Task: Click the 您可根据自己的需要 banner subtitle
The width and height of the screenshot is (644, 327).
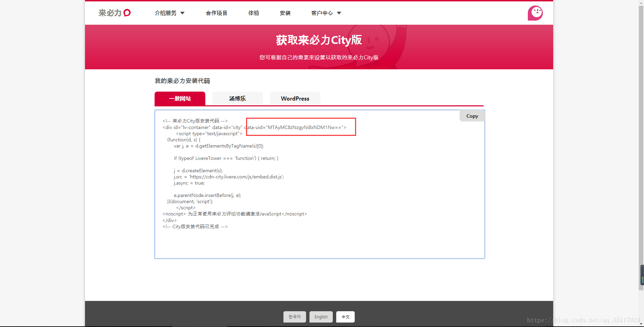Action: click(x=319, y=57)
